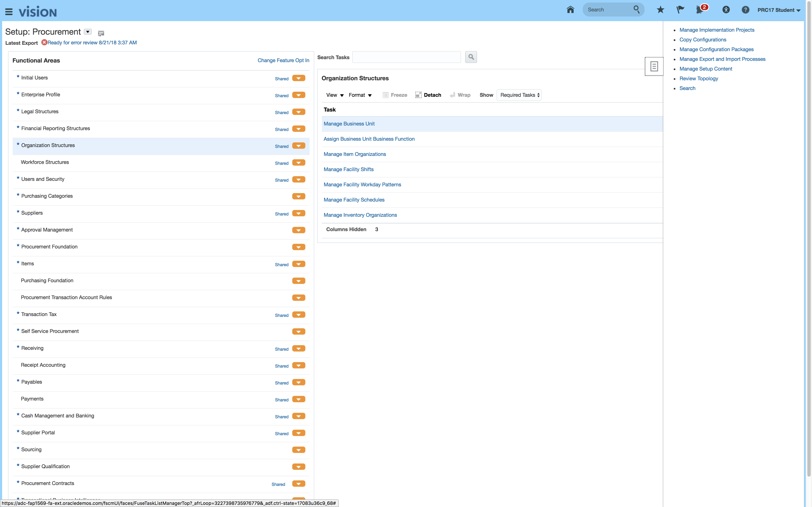Open Manage Item Organizations task
Screen dimensions: 812x507
[355, 154]
